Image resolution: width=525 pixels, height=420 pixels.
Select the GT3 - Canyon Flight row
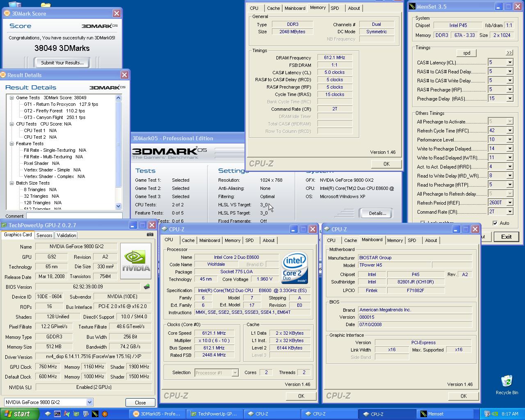[55, 117]
